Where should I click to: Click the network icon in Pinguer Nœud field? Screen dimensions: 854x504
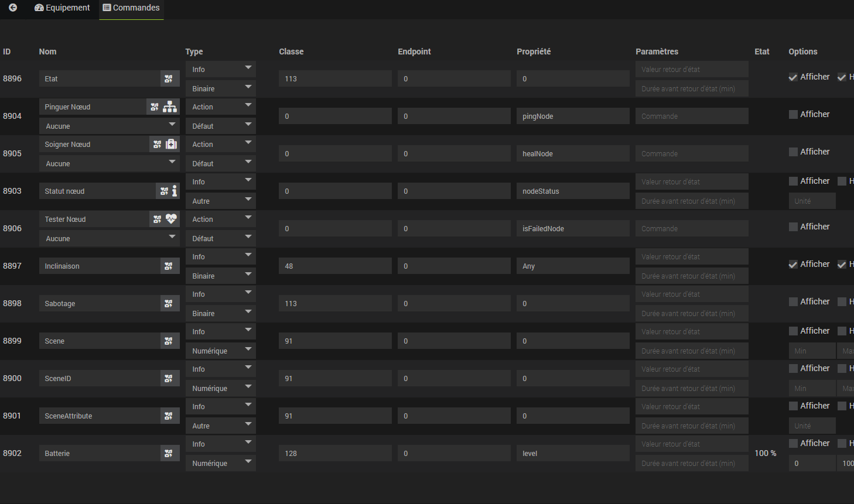(x=170, y=107)
